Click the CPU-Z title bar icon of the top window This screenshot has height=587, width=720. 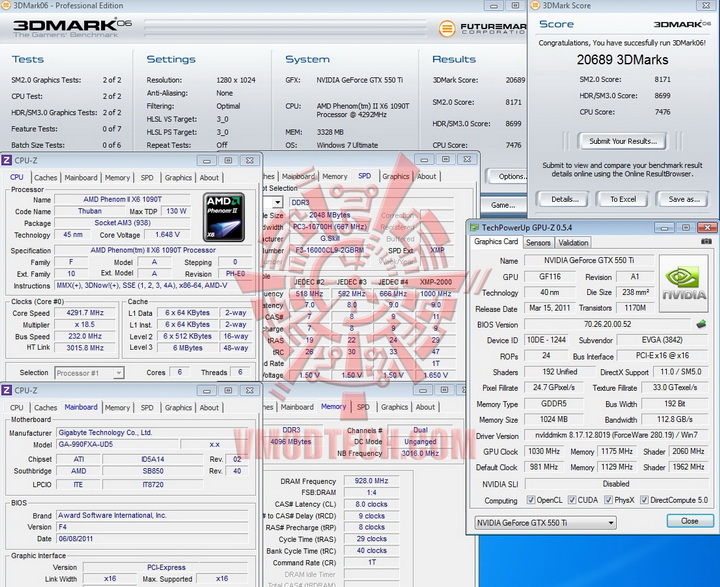tap(8, 160)
